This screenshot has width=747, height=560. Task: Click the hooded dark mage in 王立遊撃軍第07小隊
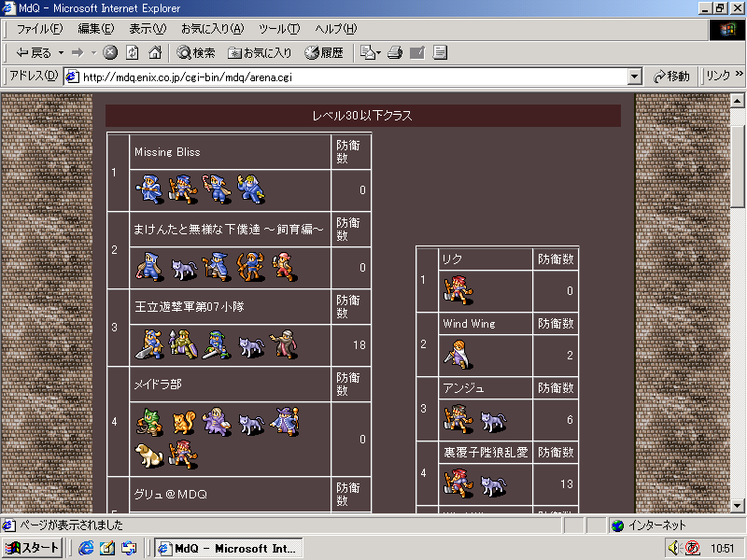point(284,343)
